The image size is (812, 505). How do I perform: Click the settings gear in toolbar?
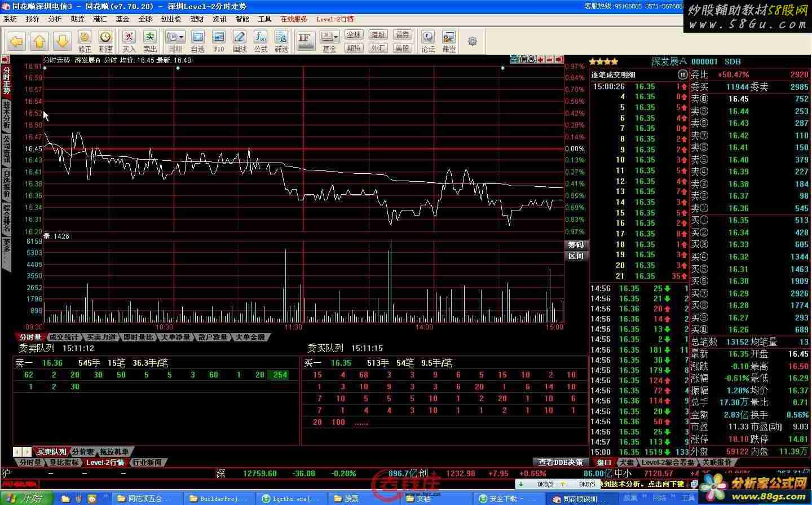(473, 41)
